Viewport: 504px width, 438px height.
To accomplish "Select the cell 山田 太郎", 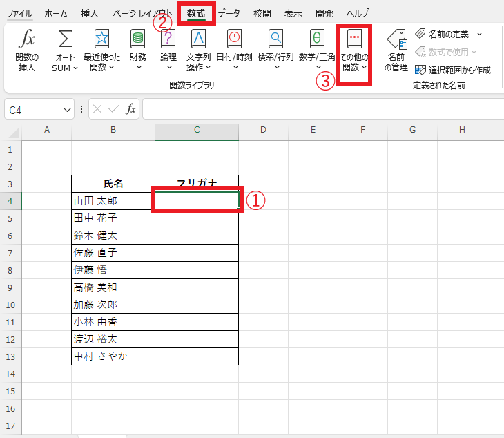I will point(113,201).
